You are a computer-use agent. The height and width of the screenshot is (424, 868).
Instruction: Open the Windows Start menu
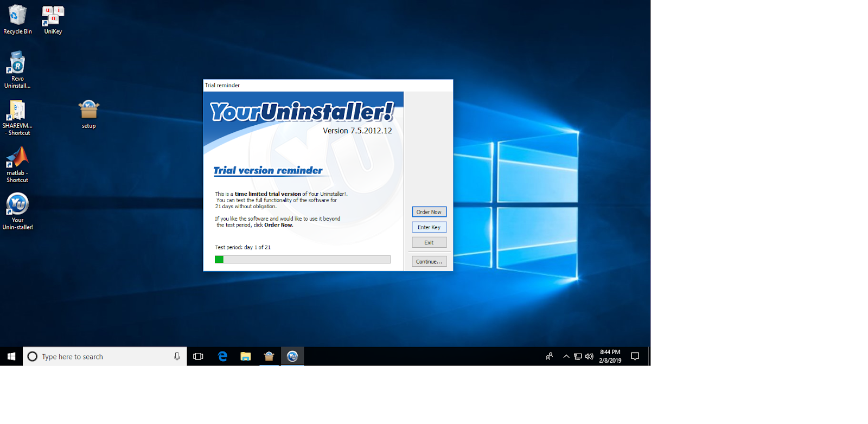click(x=11, y=356)
